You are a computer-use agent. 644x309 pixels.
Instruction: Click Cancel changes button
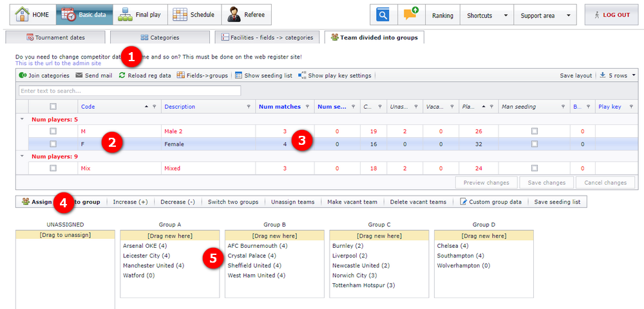605,183
